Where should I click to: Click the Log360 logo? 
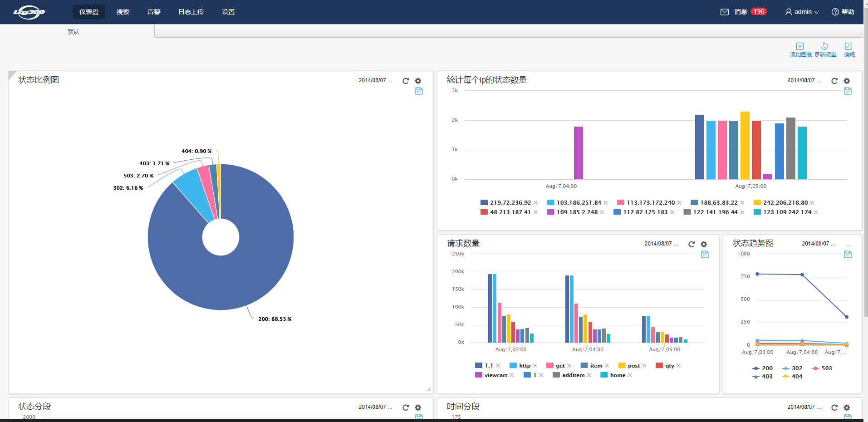pos(29,12)
